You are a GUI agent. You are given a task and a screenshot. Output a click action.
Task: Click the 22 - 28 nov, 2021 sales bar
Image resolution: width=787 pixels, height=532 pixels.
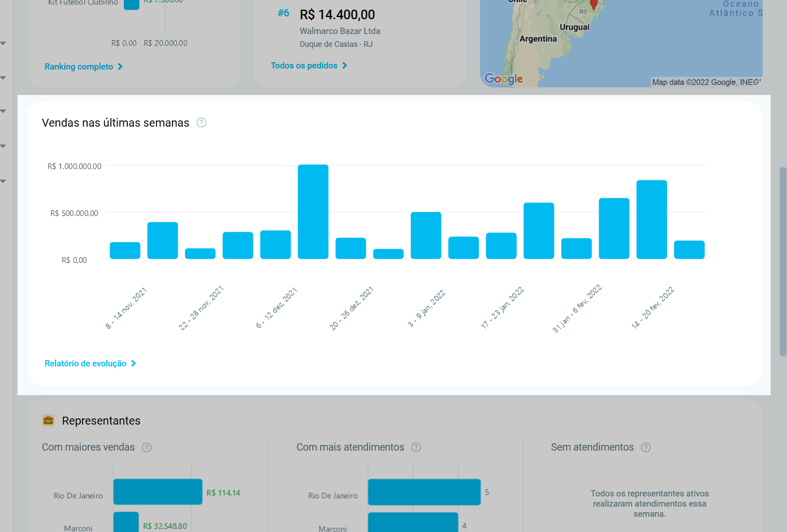200,253
